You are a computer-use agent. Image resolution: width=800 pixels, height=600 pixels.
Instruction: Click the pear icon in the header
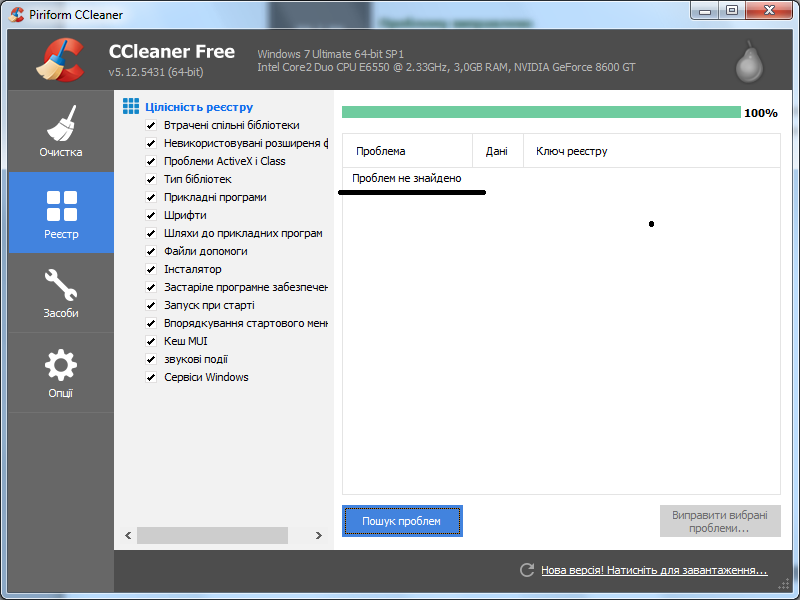click(748, 61)
